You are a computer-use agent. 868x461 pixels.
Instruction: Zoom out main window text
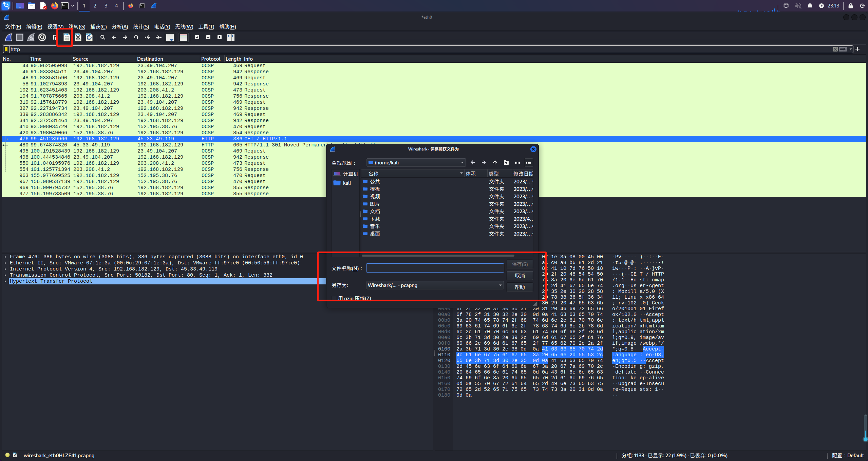click(208, 37)
